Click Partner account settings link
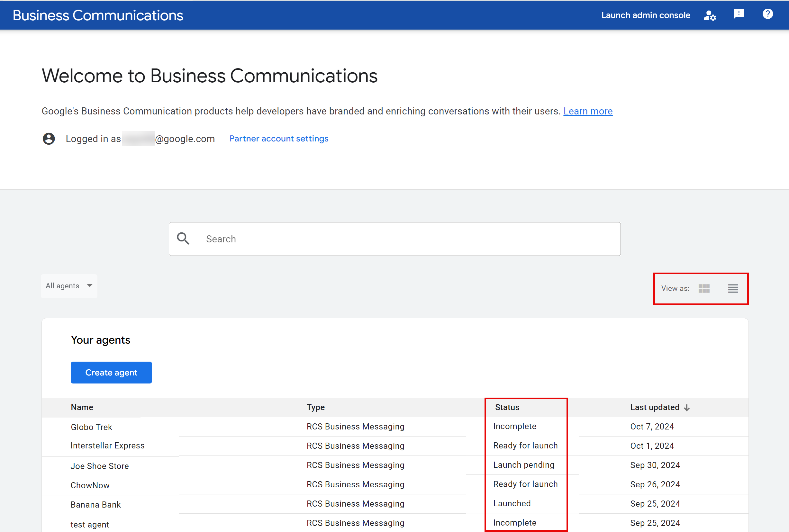Image resolution: width=789 pixels, height=532 pixels. click(x=279, y=138)
